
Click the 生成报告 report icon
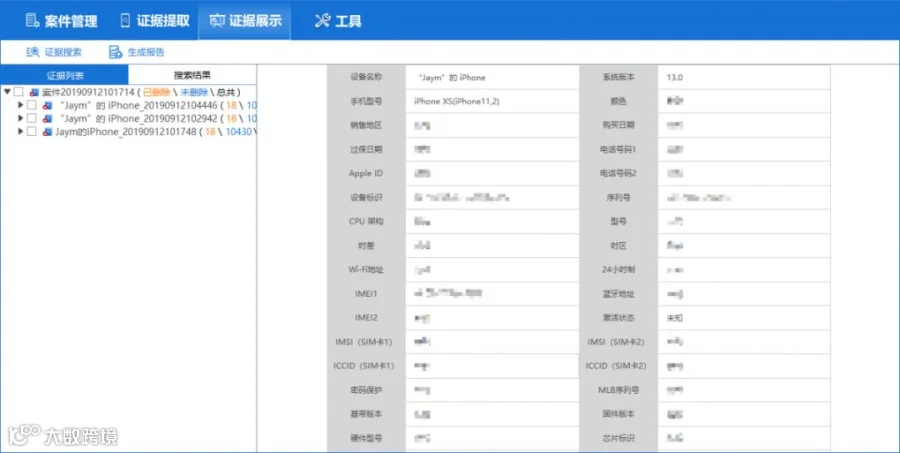(115, 52)
